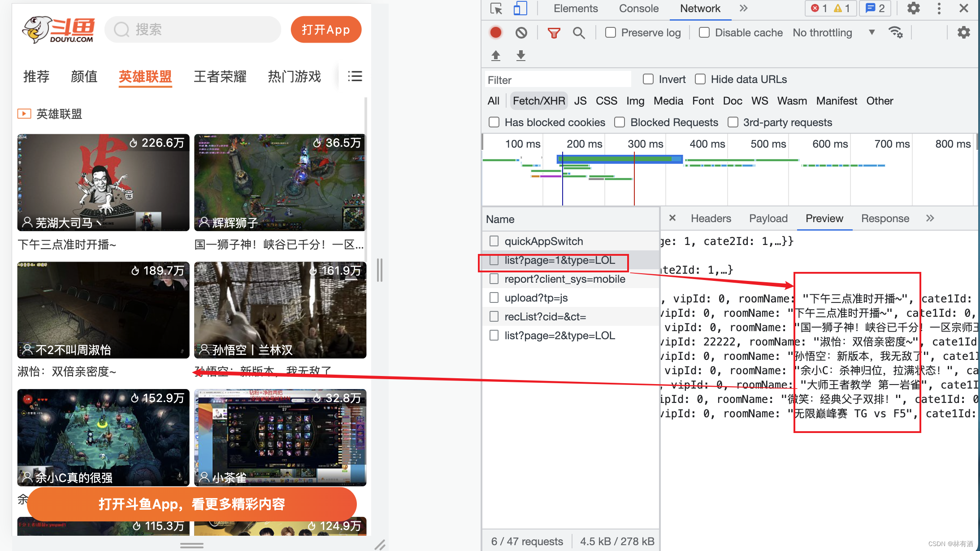Viewport: 980px width, 551px height.
Task: Open the Headers detail tab
Action: (711, 219)
